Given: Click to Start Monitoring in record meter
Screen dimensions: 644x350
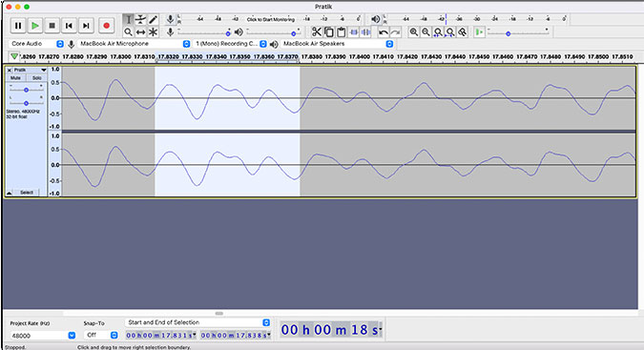Looking at the screenshot, I should point(271,19).
